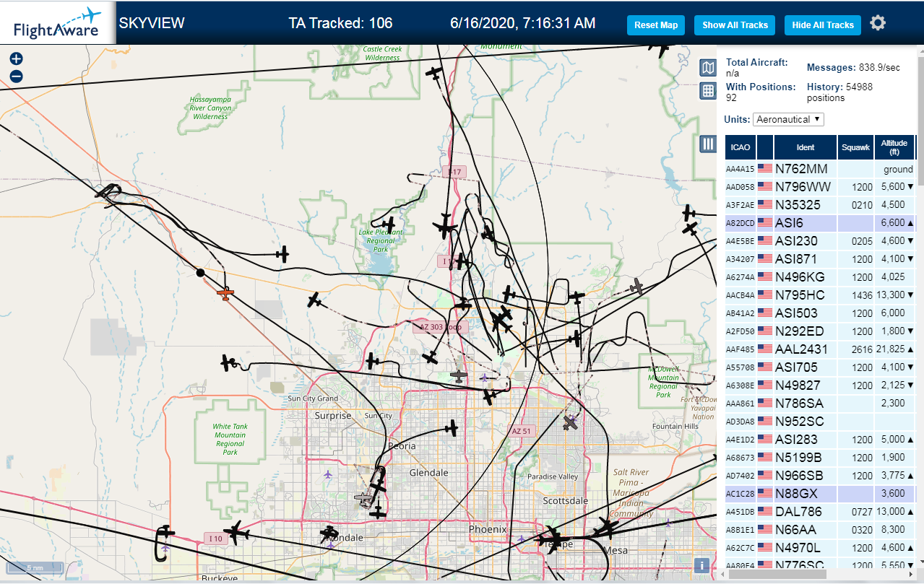Screen dimensions: 924x584
Task: Select the N88GX aircraft row
Action: [x=821, y=494]
